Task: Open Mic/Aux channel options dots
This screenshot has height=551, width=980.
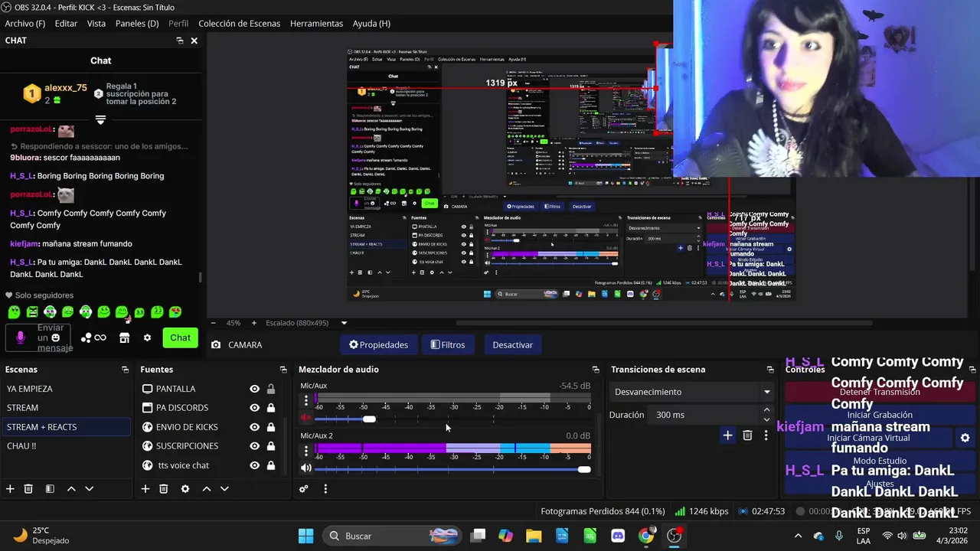Action: coord(306,399)
